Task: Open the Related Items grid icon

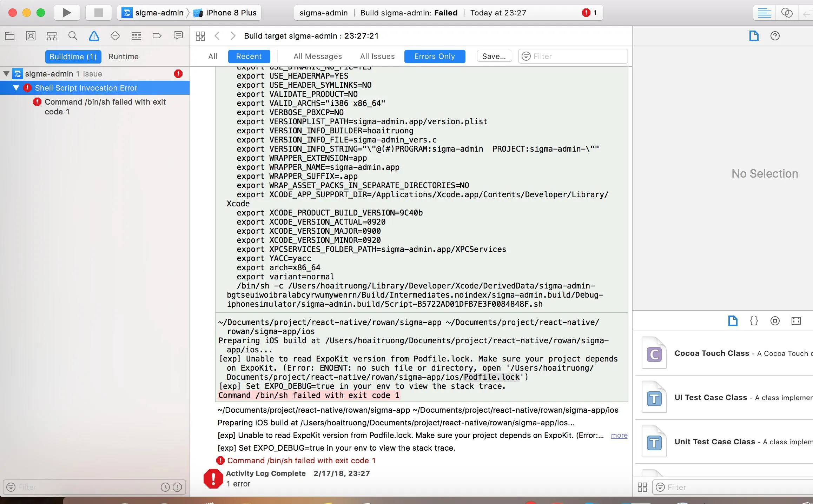Action: pos(200,36)
